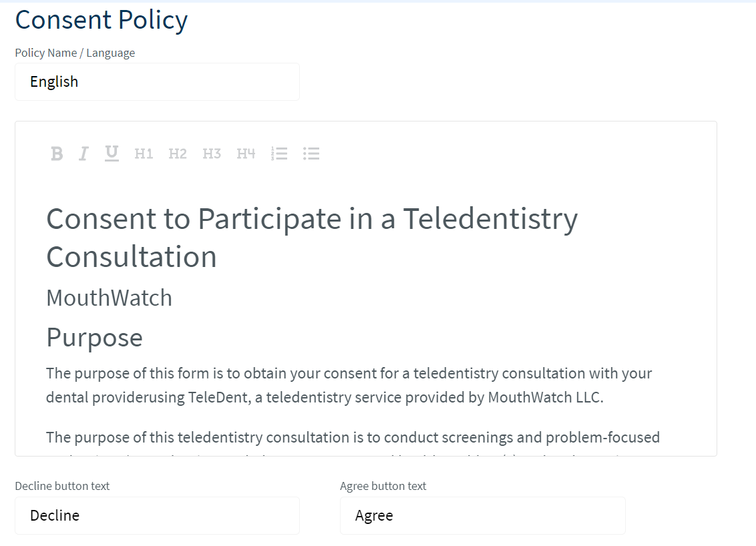Focus the Agree button text field
The image size is (756, 546).
coord(483,516)
